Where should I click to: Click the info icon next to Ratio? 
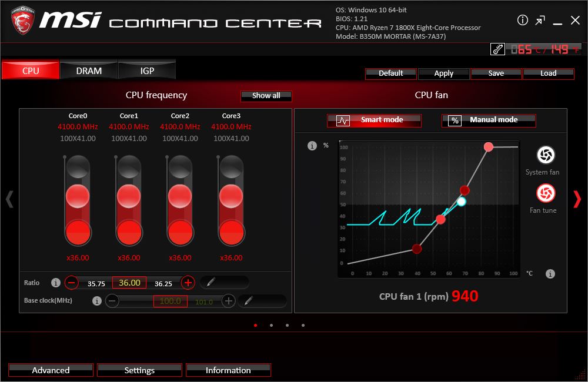(x=55, y=283)
